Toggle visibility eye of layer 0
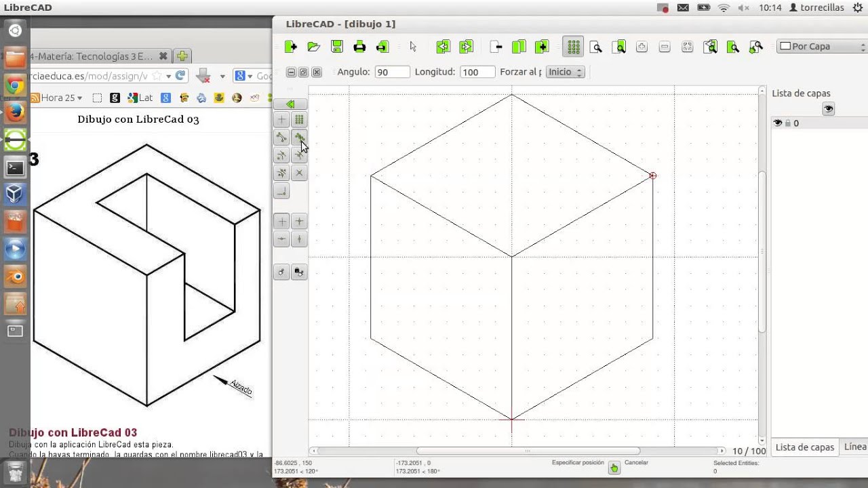 point(777,123)
